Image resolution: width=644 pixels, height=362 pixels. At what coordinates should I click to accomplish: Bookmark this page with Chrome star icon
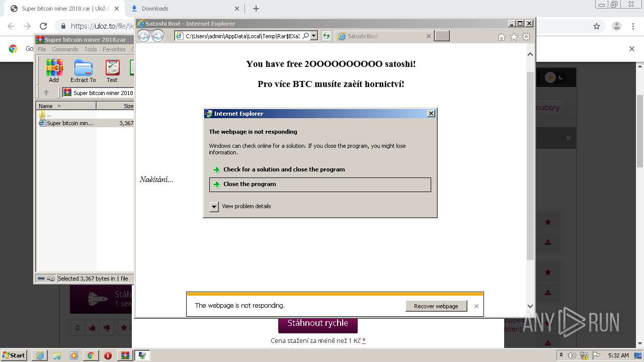[597, 26]
